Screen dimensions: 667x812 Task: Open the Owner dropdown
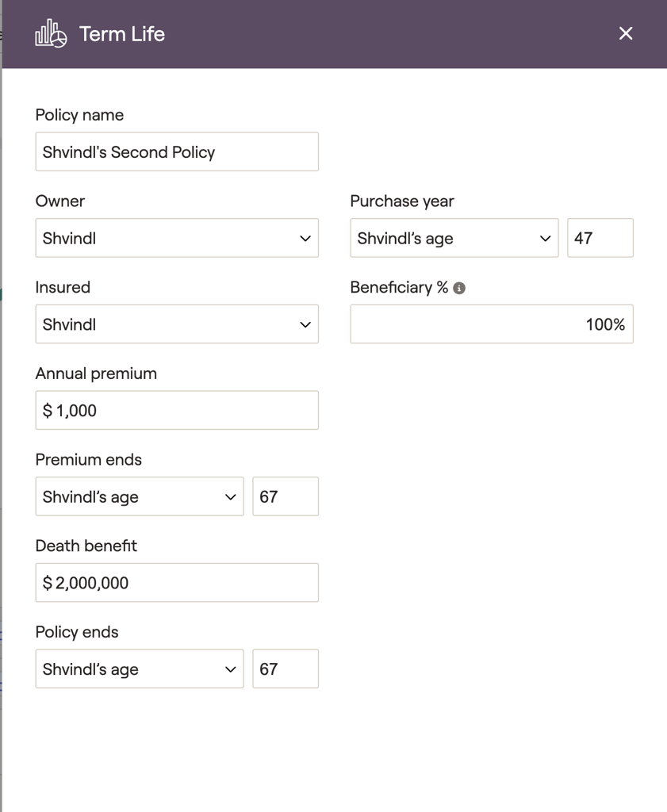click(x=177, y=238)
